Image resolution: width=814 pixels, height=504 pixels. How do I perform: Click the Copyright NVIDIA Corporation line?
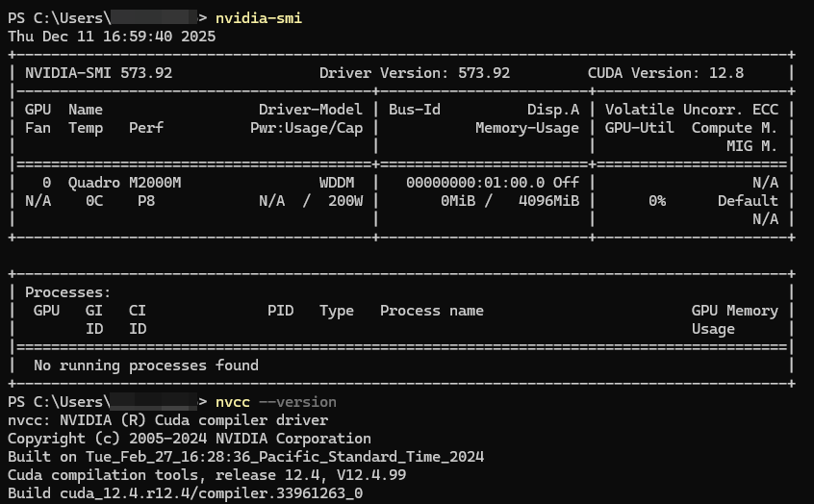click(190, 439)
